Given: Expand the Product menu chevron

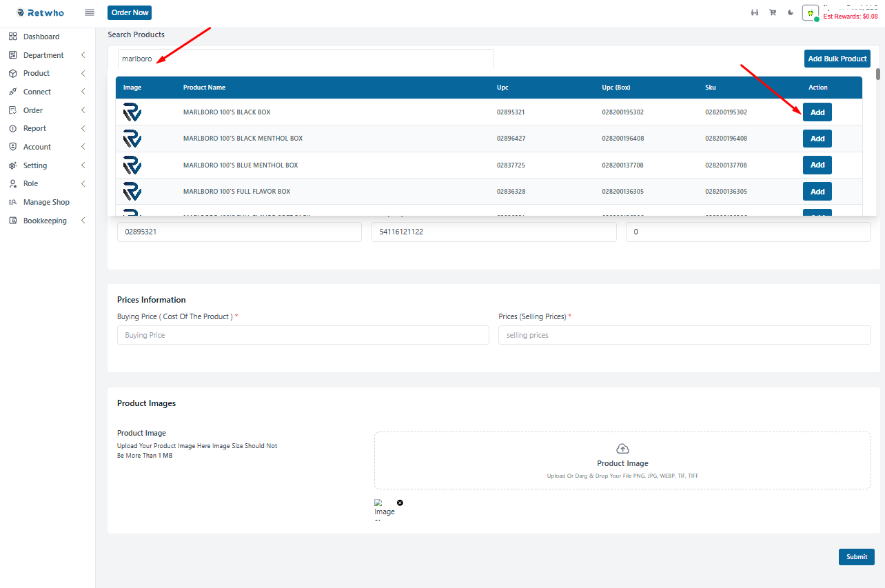Looking at the screenshot, I should [x=83, y=73].
